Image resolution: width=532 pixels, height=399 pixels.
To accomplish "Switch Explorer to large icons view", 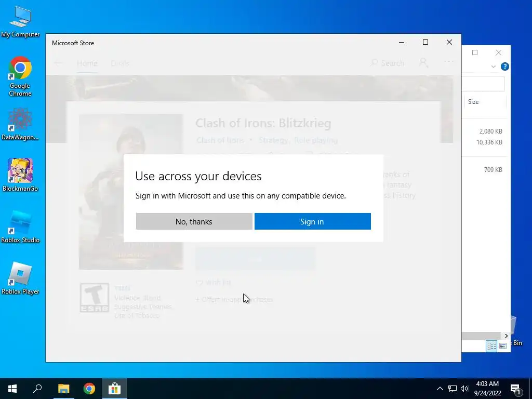I will click(x=503, y=345).
